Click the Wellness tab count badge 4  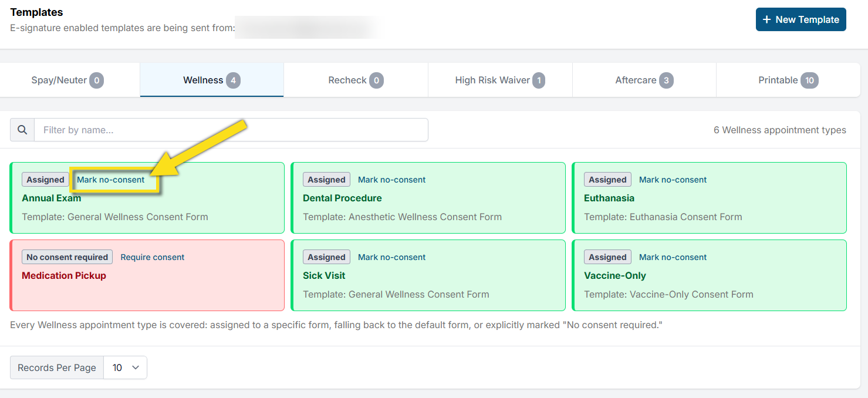pos(234,80)
